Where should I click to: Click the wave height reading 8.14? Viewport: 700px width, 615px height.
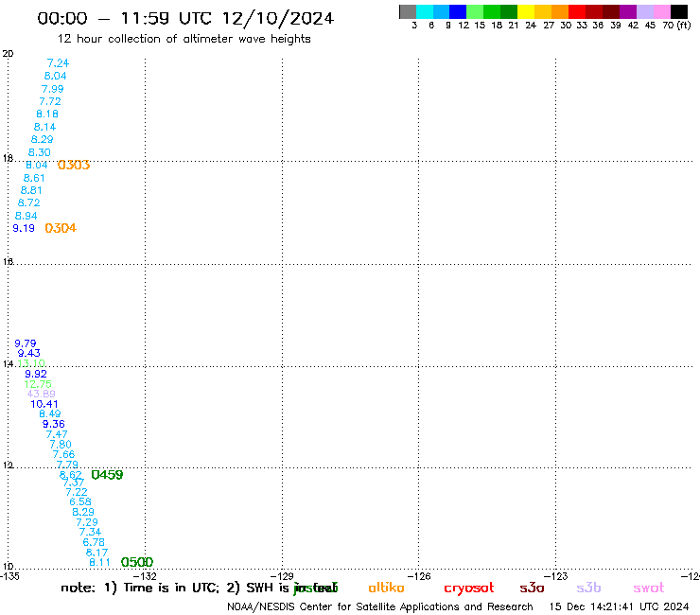point(44,127)
